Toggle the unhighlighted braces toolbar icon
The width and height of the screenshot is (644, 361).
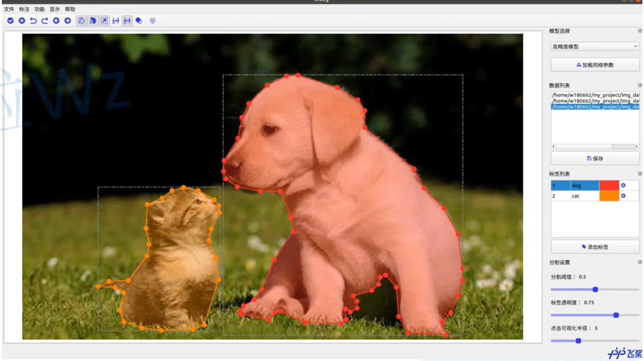coord(115,21)
